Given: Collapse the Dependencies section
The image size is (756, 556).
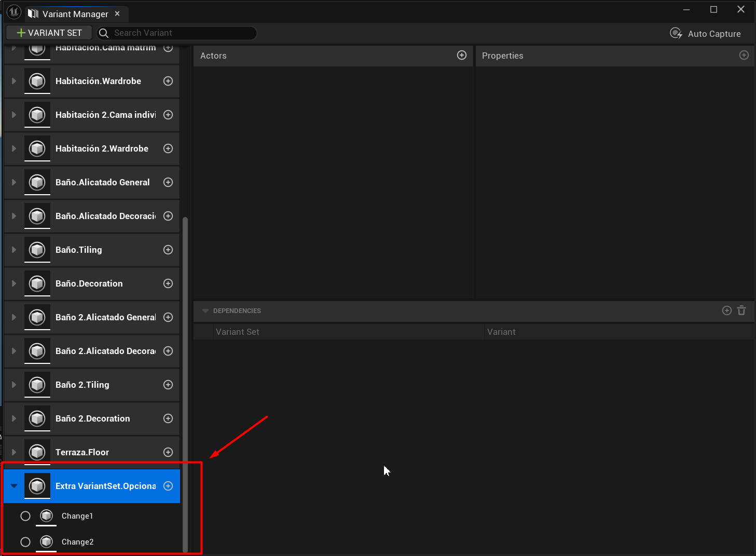Looking at the screenshot, I should [205, 311].
